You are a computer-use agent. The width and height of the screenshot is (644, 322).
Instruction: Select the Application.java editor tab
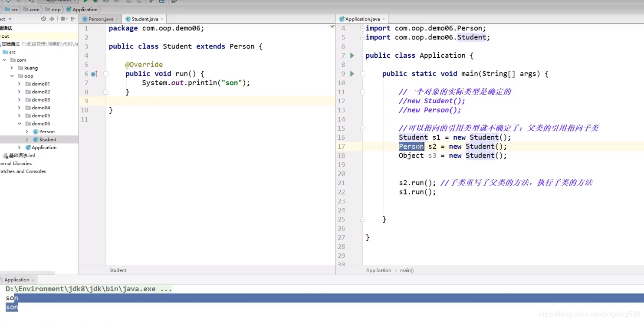click(362, 19)
